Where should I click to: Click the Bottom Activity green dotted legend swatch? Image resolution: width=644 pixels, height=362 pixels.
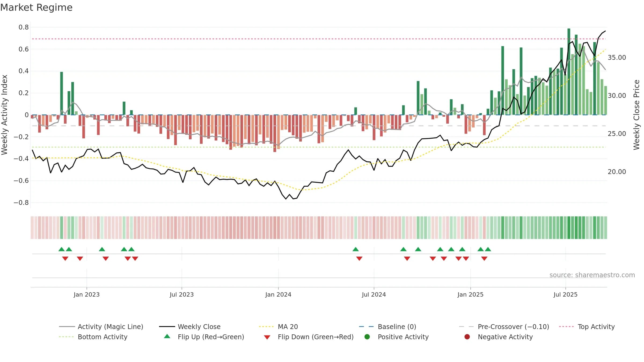[66, 337]
